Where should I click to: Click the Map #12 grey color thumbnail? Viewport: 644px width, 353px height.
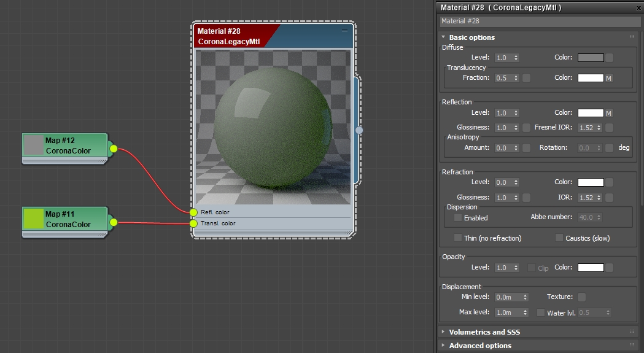click(x=34, y=145)
